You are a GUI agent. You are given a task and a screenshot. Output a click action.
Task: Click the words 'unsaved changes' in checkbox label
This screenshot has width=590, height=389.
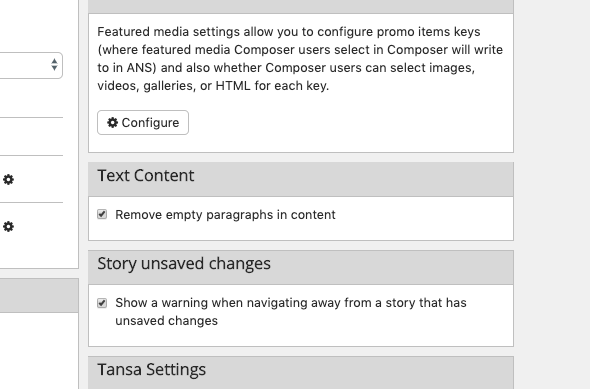(166, 321)
